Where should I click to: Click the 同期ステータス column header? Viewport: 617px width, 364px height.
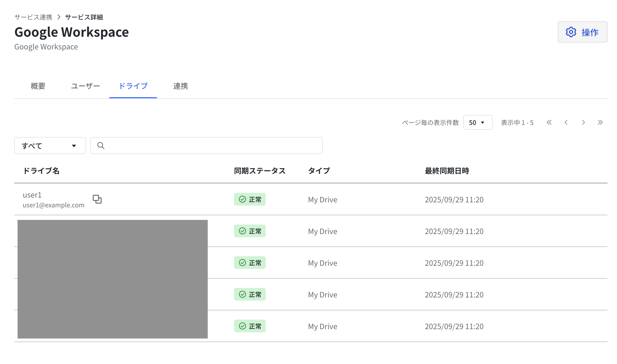point(260,171)
